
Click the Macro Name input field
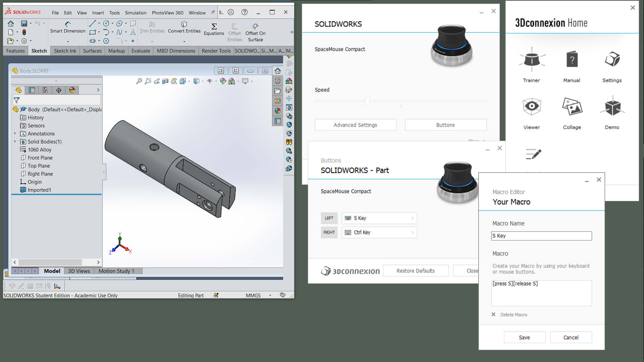point(541,236)
